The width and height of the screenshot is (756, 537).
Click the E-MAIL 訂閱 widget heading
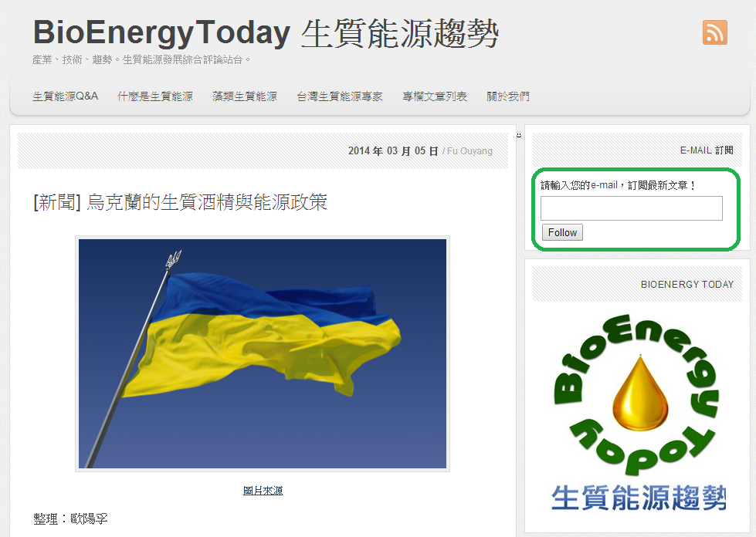[x=706, y=150]
